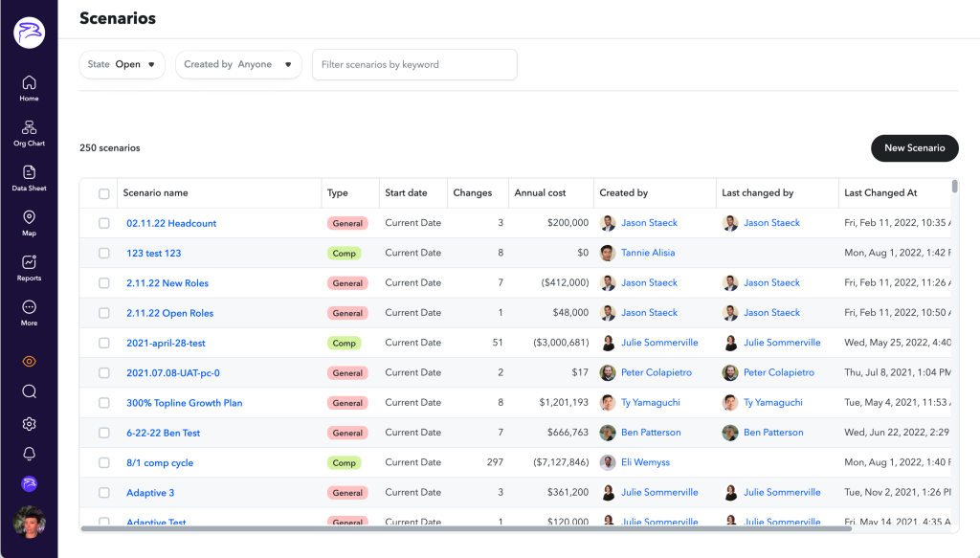980x558 pixels.
Task: Open the Reports section
Action: click(x=29, y=268)
